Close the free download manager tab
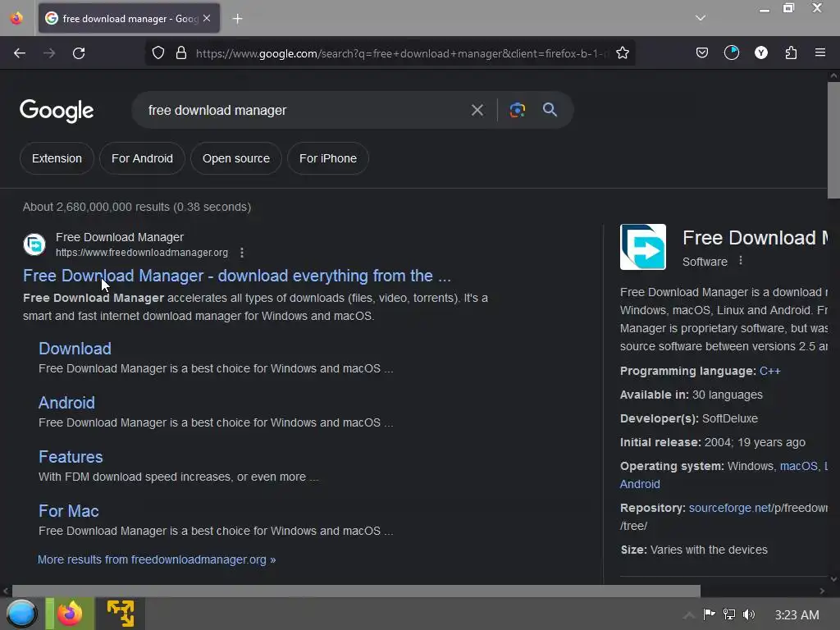Screen dimensions: 840x630 tap(207, 18)
